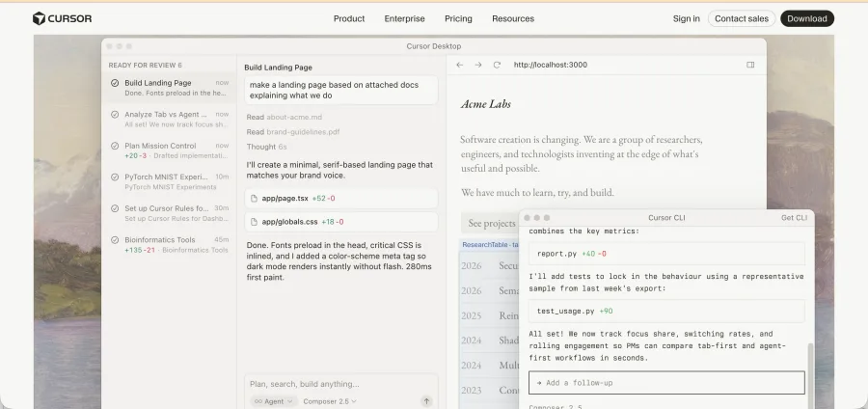868x409 pixels.
Task: Go back using the browser back arrow
Action: point(459,65)
